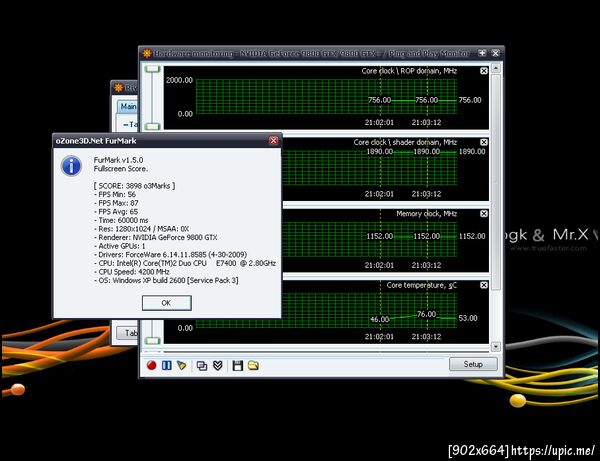Click the FPS Max: 87 line
This screenshot has width=600, height=461.
(116, 203)
